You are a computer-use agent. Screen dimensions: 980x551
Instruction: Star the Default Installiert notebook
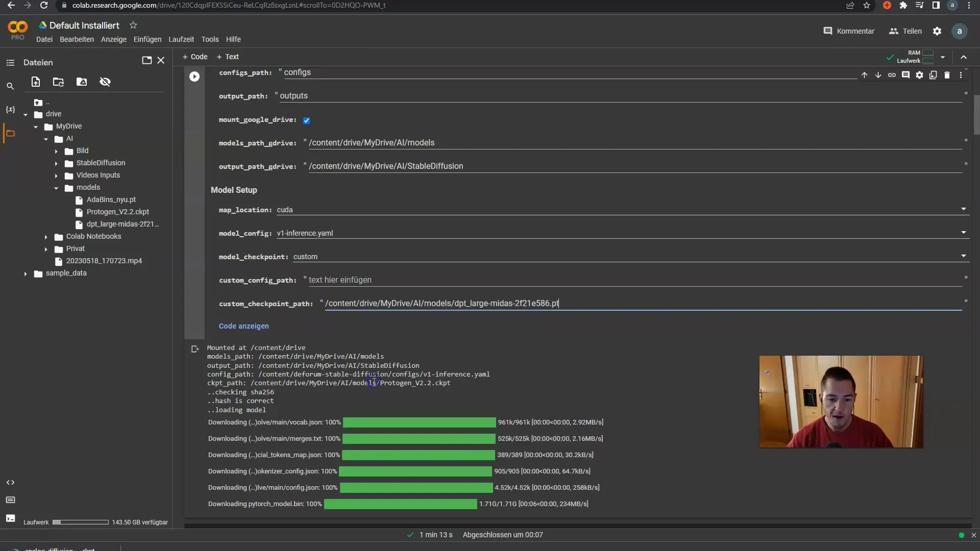click(133, 25)
